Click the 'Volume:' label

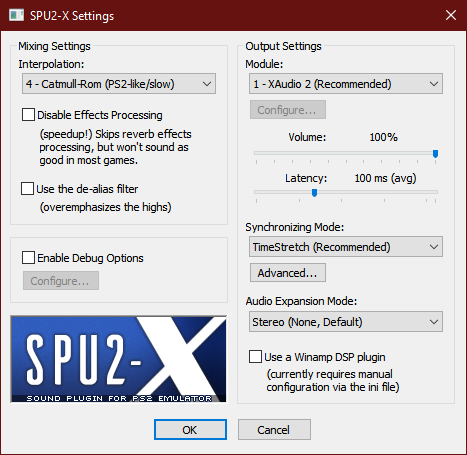(x=307, y=137)
